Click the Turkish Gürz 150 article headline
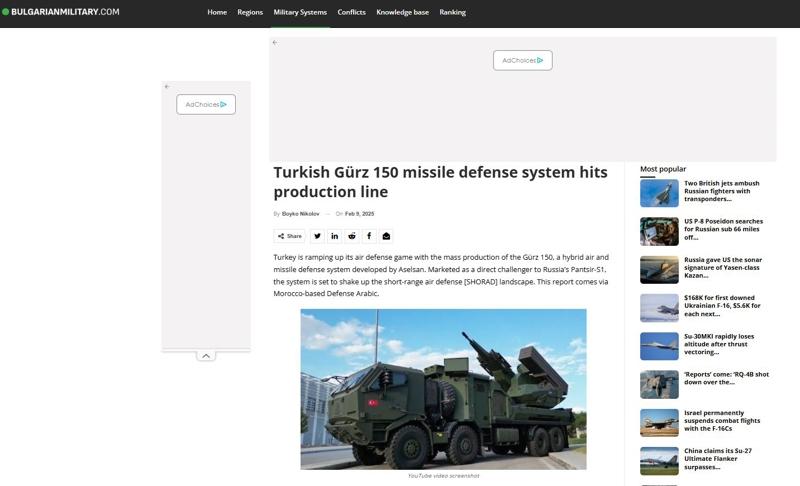 tap(440, 182)
